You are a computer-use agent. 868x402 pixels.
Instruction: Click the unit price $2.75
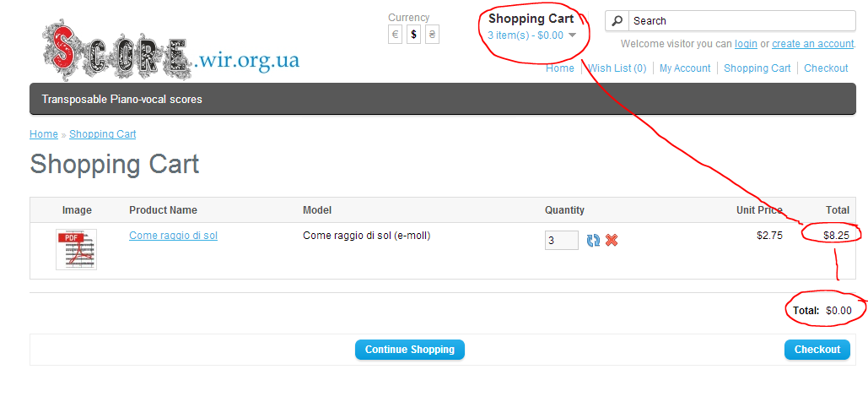(x=769, y=235)
